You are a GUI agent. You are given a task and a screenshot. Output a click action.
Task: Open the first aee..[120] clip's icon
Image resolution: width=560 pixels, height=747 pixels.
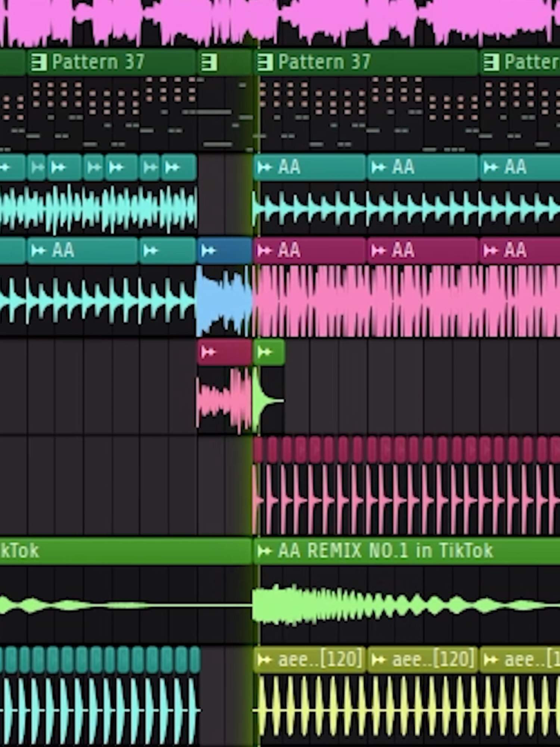pos(264,660)
